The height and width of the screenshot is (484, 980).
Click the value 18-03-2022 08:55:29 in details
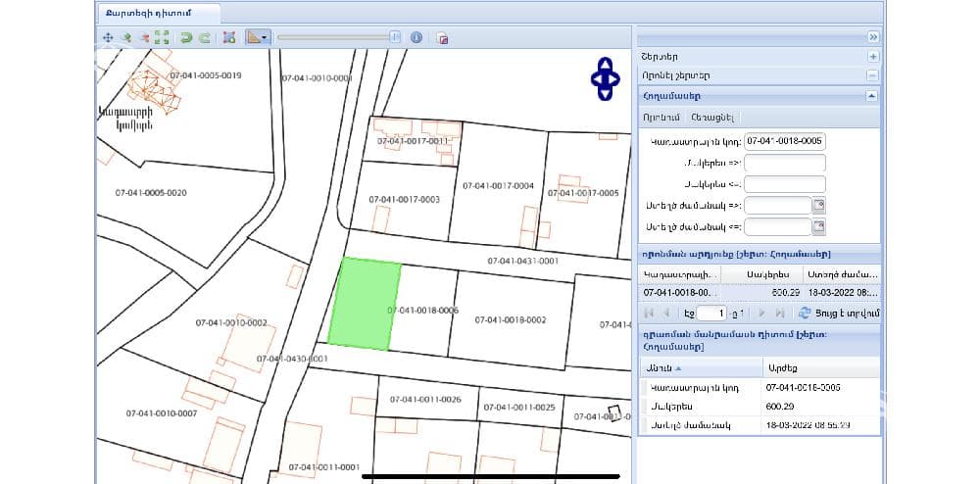(808, 425)
